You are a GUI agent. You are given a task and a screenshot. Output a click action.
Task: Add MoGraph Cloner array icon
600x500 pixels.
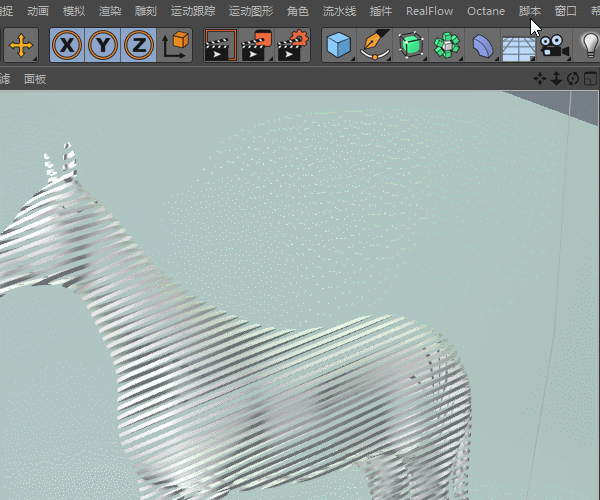(x=447, y=45)
